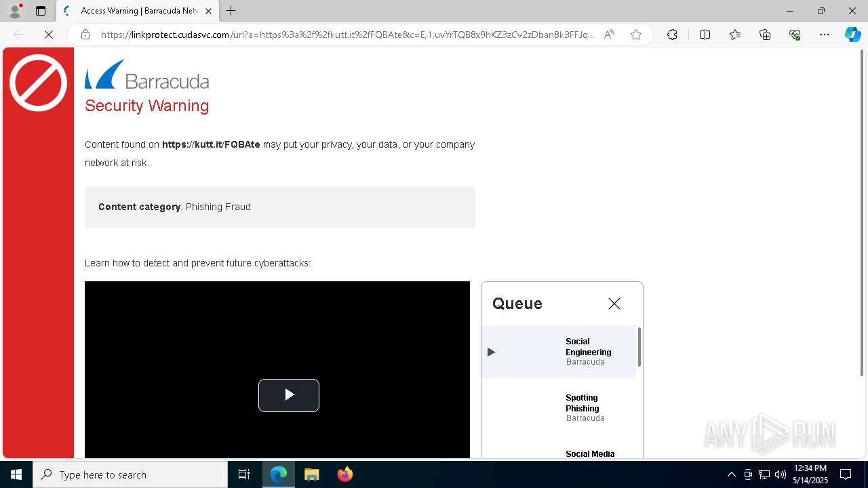The width and height of the screenshot is (868, 488).
Task: View site information lock icon
Action: click(85, 35)
